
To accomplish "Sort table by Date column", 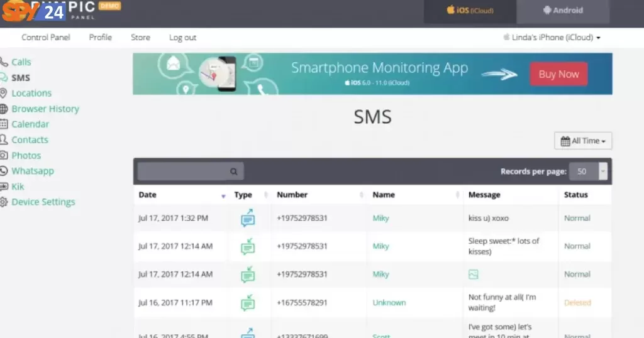I will pos(182,195).
